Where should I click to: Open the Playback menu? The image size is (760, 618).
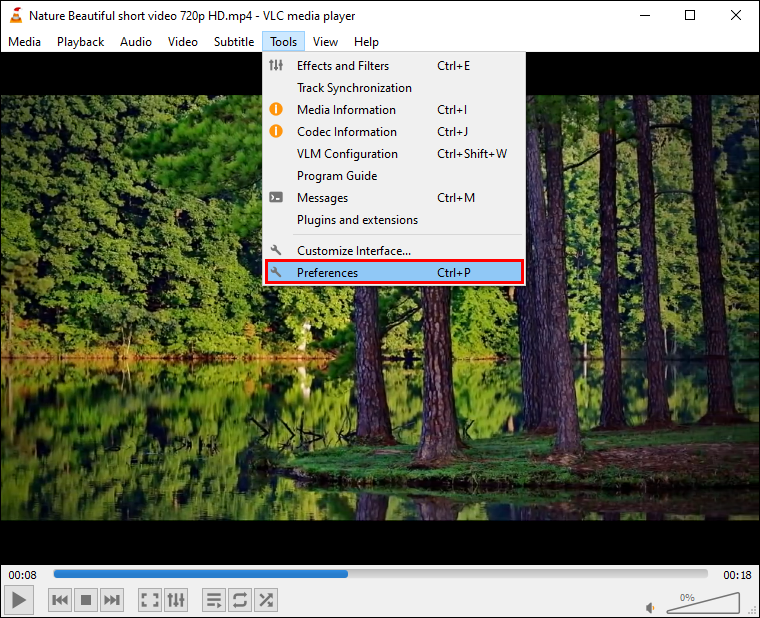click(80, 42)
